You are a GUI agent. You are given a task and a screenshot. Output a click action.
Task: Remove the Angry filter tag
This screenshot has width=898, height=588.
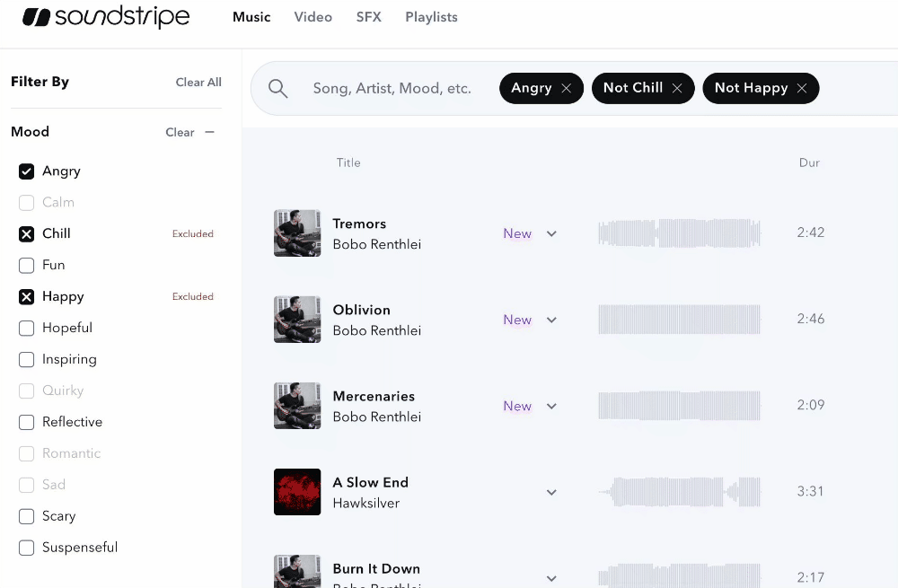pos(566,88)
